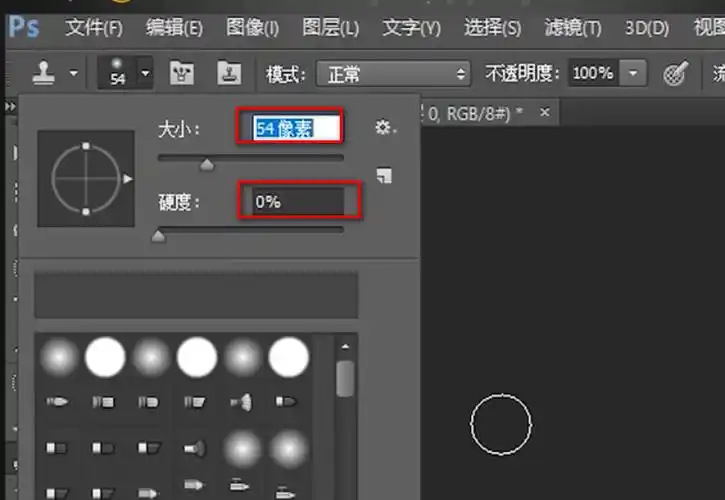Click the 大小 size slider handle

[x=207, y=164]
